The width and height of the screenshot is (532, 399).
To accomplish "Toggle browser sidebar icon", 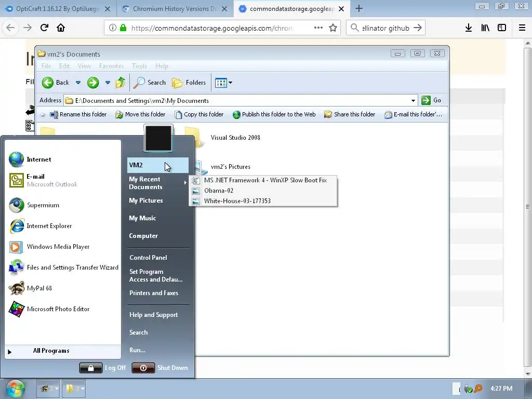I will point(502,28).
